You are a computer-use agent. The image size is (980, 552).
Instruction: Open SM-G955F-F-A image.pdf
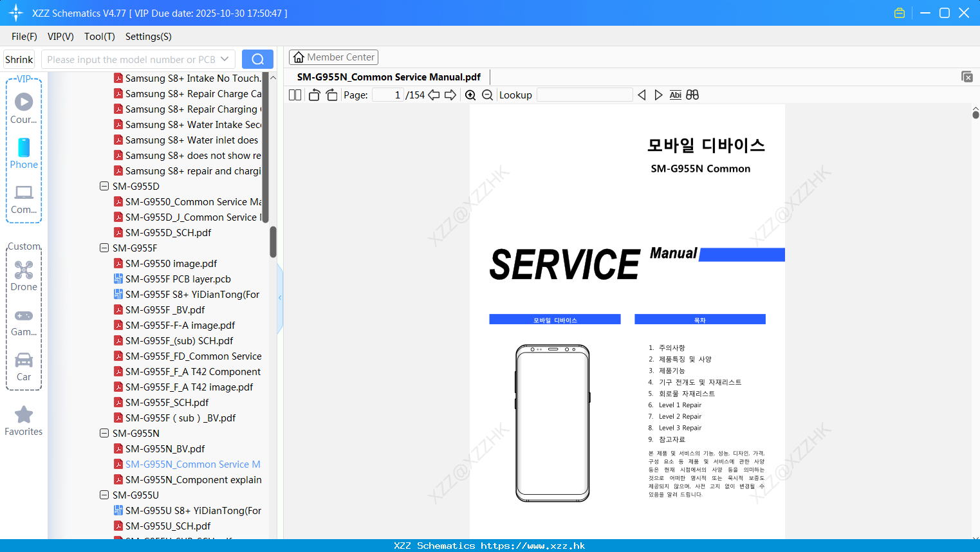click(180, 325)
